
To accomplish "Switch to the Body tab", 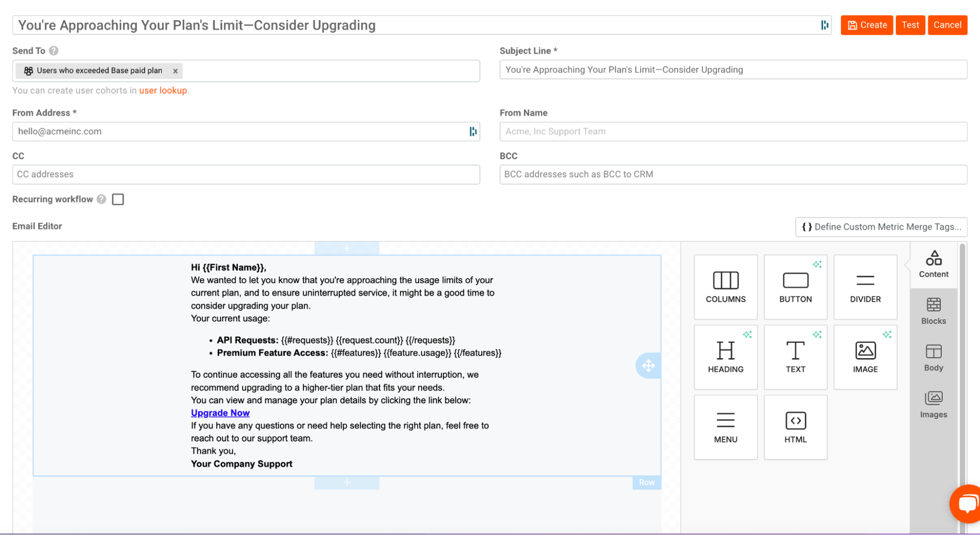I will click(x=933, y=358).
